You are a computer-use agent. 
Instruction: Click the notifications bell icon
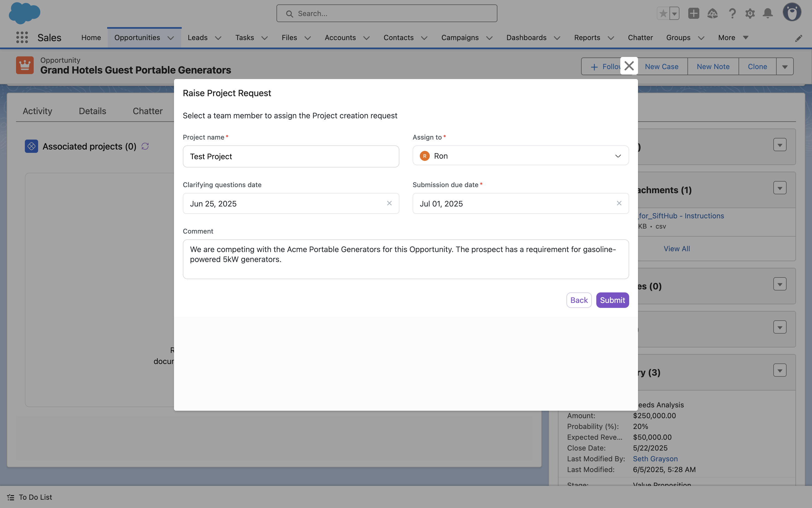(768, 14)
